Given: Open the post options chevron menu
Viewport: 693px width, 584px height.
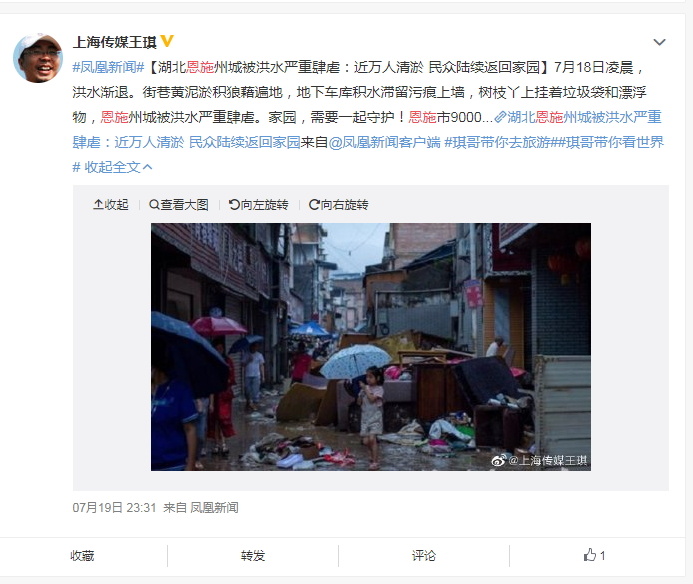Looking at the screenshot, I should (659, 42).
